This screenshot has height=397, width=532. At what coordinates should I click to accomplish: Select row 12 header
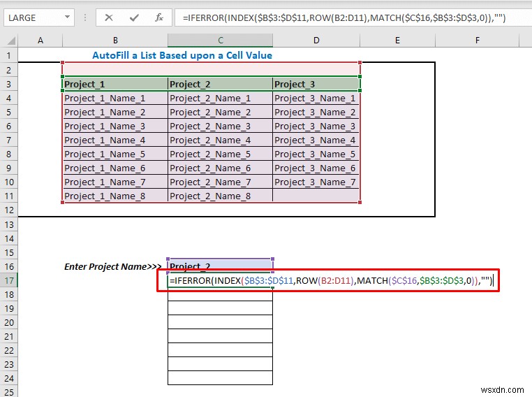(x=9, y=210)
